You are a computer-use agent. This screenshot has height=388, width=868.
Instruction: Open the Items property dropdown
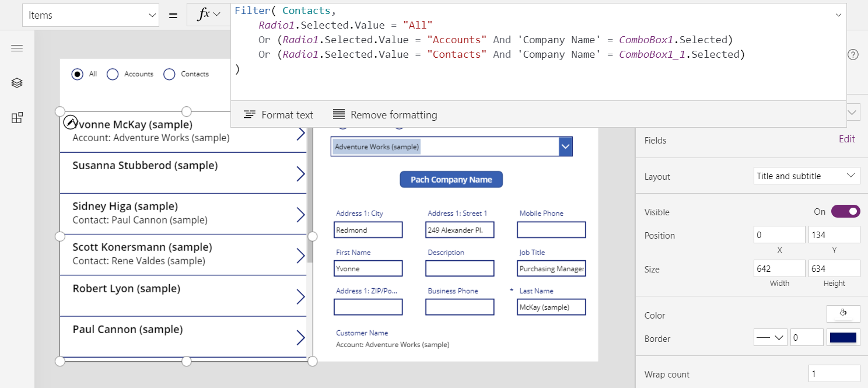pyautogui.click(x=90, y=15)
